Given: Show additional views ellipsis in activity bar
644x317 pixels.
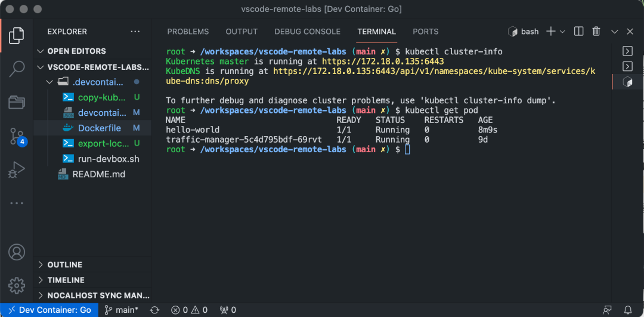Looking at the screenshot, I should click(x=17, y=203).
